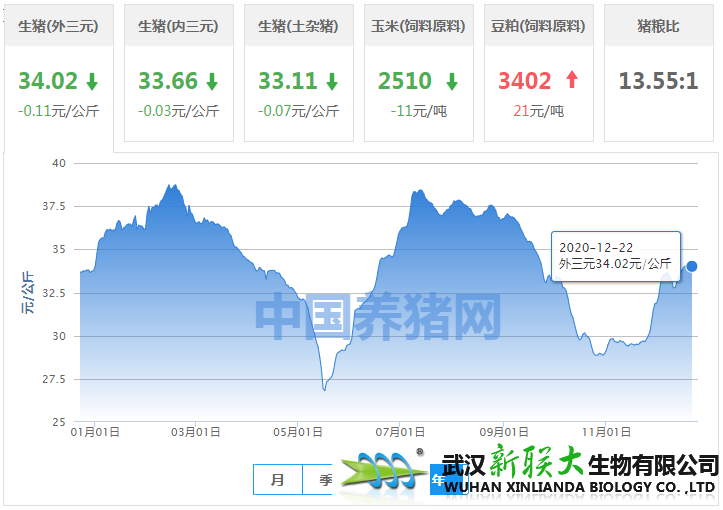Screen dimensions: 723x510
Task: Switch to the 豆粕(饲料原料) tab
Action: click(538, 26)
